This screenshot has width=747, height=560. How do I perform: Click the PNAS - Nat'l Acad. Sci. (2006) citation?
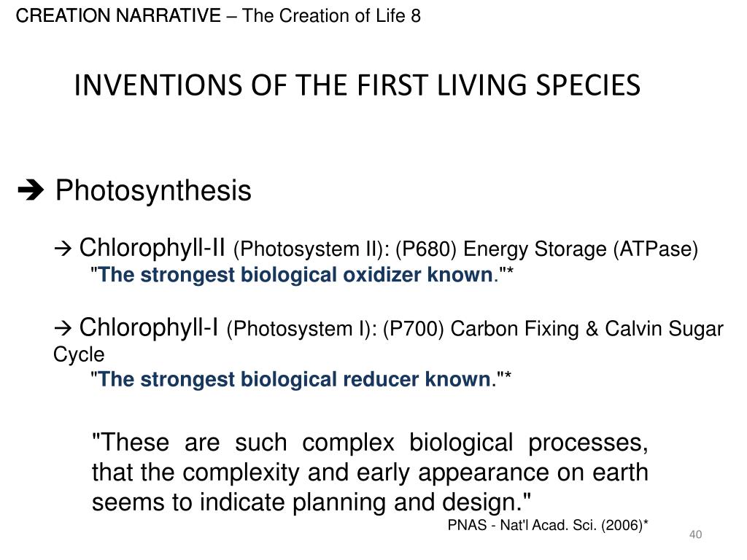click(548, 525)
